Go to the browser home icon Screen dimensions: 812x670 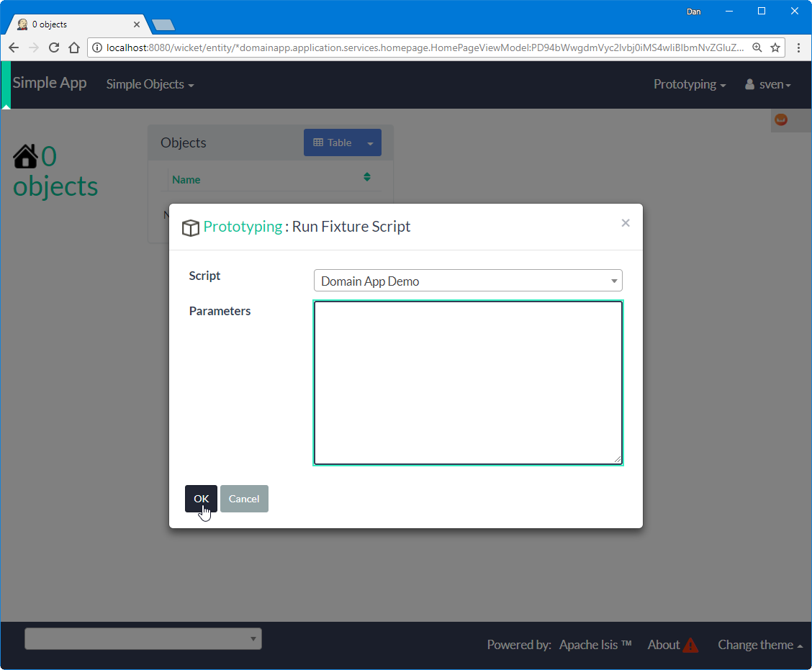coord(73,47)
